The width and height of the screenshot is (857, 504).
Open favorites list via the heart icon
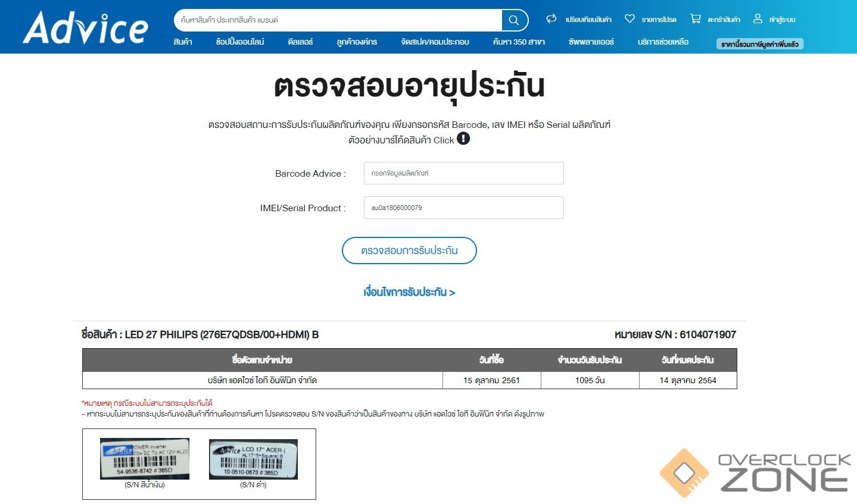pyautogui.click(x=629, y=19)
